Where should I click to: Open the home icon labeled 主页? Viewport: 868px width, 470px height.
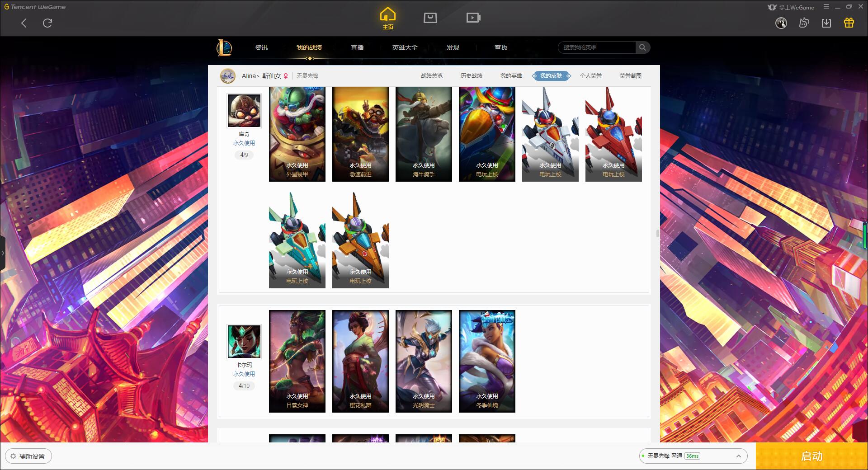pos(387,18)
